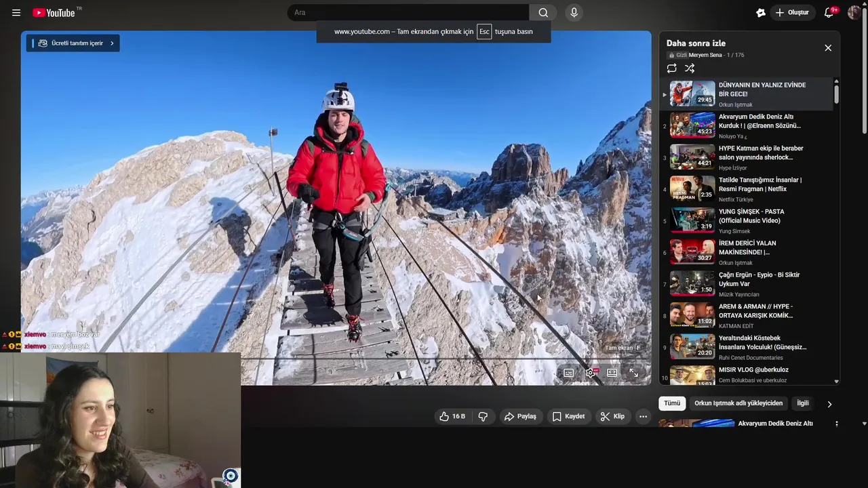
Task: Click Ruhi Çenet Documentaries channel name
Action: (751, 358)
